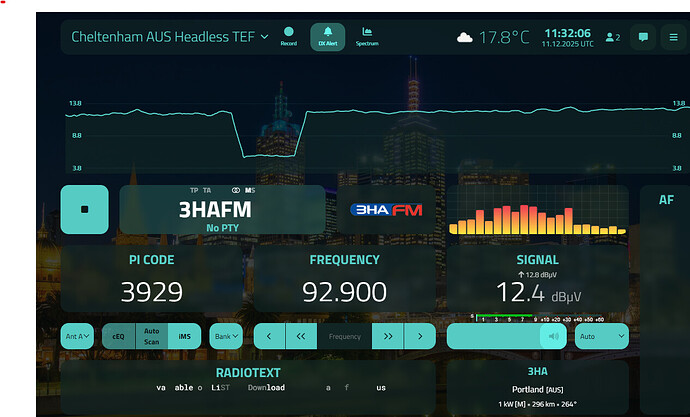View connected users count icon
The height and width of the screenshot is (417, 690).
point(613,37)
